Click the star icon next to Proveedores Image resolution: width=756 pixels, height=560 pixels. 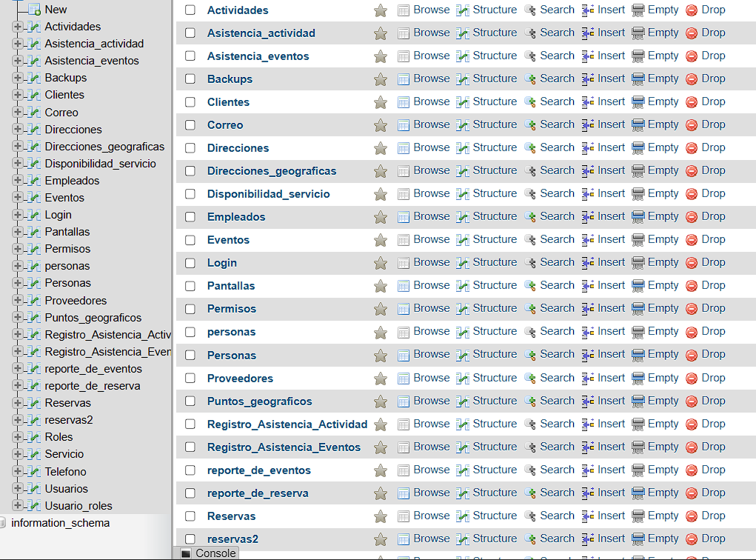pyautogui.click(x=381, y=379)
